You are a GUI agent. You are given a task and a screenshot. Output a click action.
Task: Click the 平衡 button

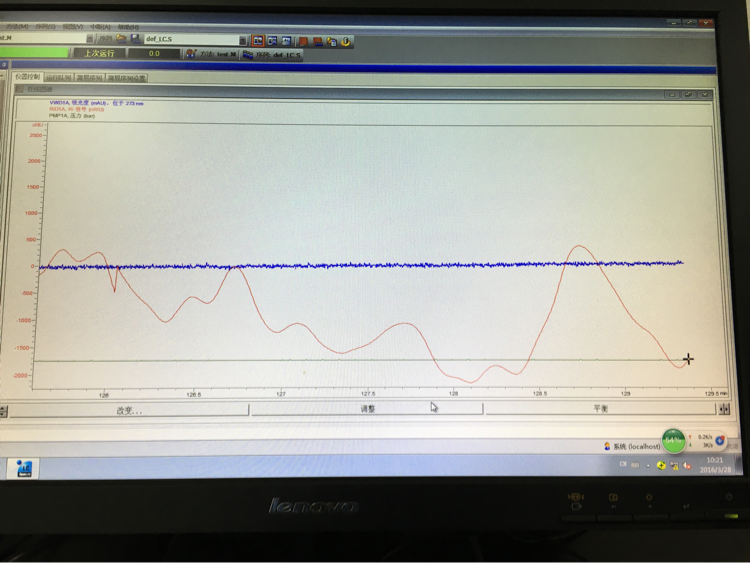click(600, 408)
